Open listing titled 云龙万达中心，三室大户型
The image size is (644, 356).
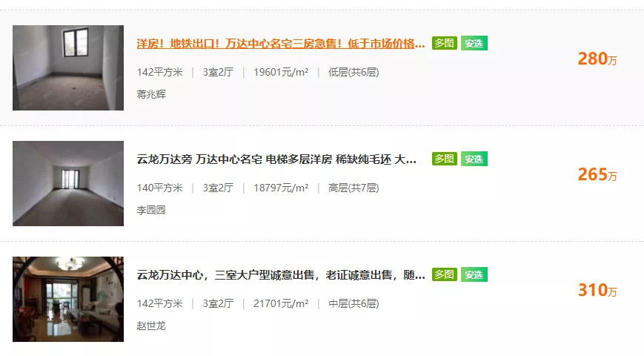pos(281,275)
